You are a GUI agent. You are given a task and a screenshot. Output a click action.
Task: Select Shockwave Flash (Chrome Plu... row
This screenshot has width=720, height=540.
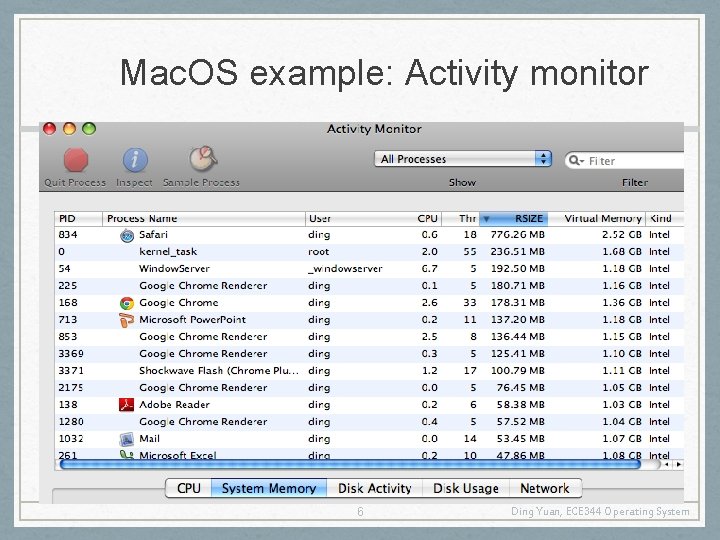(x=369, y=371)
